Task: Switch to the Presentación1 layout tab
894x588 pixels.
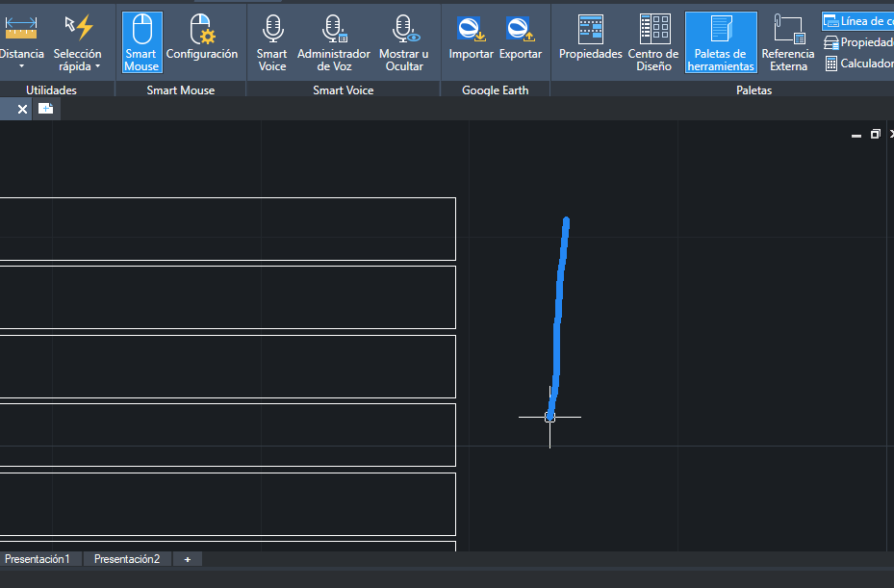Action: tap(38, 559)
